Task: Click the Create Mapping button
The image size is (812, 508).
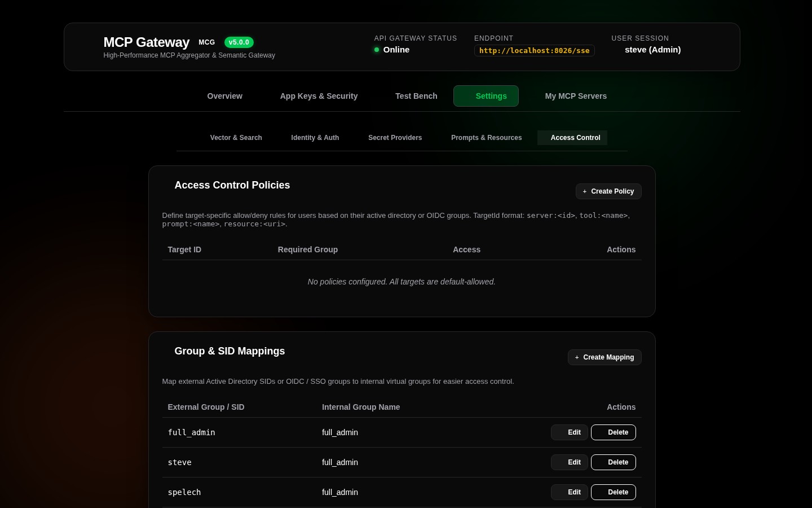Action: pos(604,357)
